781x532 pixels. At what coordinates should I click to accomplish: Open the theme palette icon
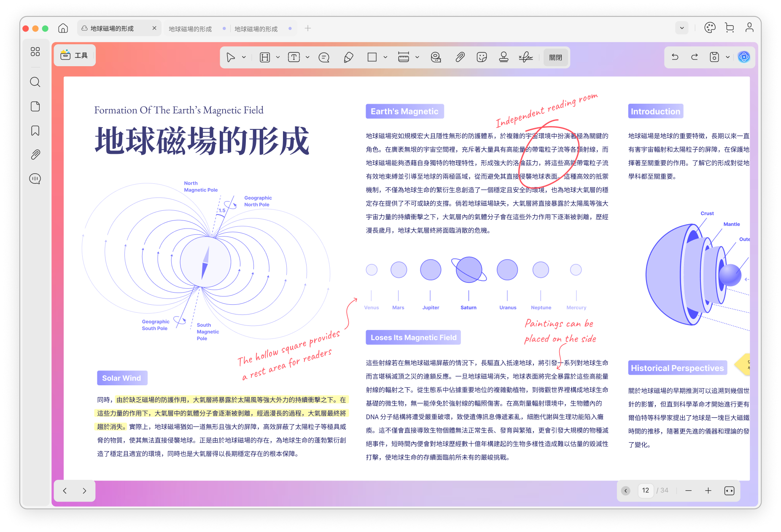pos(710,28)
